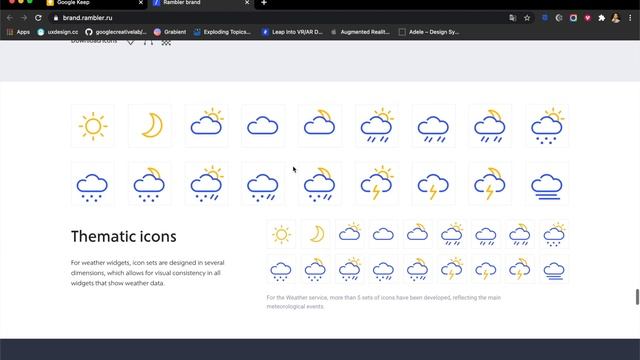This screenshot has width=640, height=360.
Task: Open the Adele Design System bookmark
Action: point(429,32)
